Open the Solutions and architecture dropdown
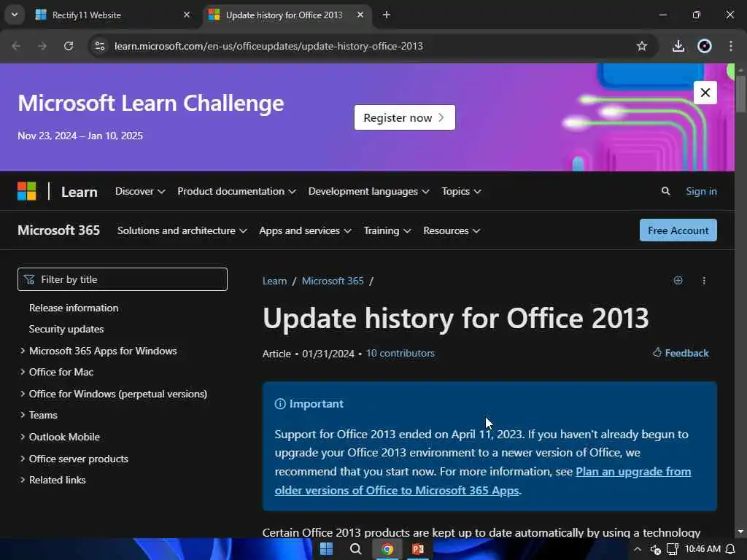The image size is (747, 560). click(x=182, y=230)
